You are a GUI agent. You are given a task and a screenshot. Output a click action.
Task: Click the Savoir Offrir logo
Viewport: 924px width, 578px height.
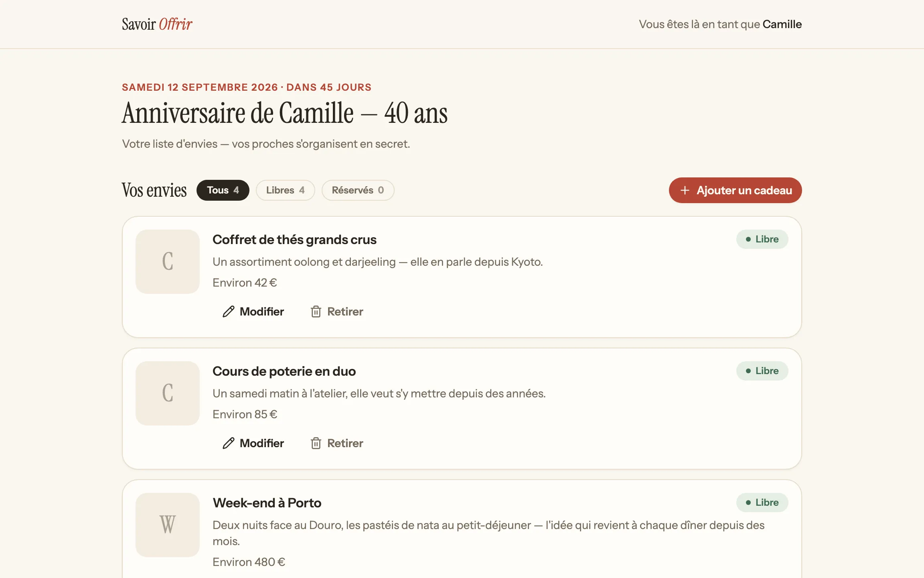click(157, 24)
